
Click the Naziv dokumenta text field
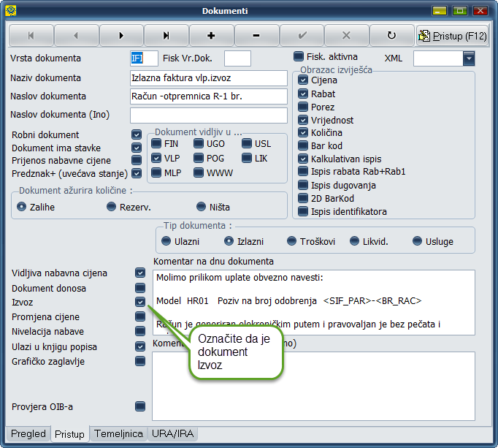point(208,78)
